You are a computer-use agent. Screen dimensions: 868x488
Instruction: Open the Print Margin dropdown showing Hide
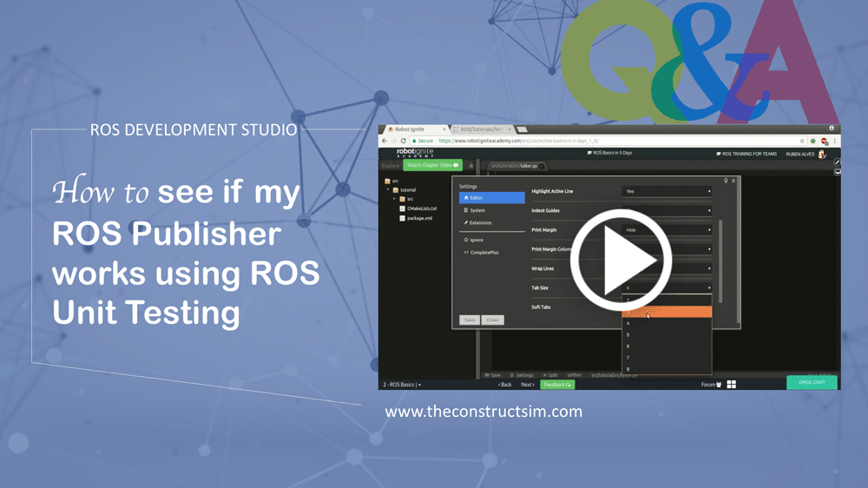[x=667, y=230]
